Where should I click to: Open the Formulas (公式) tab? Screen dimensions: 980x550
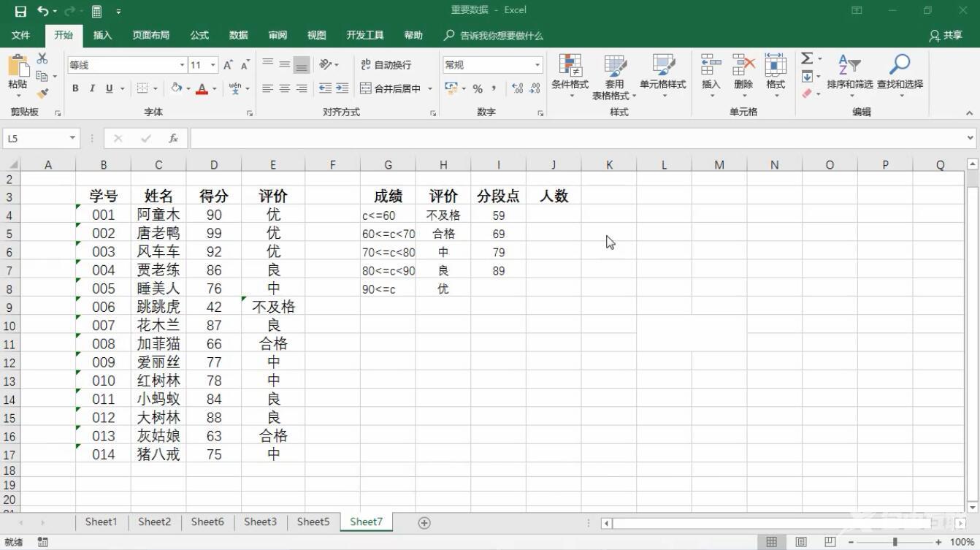click(199, 35)
